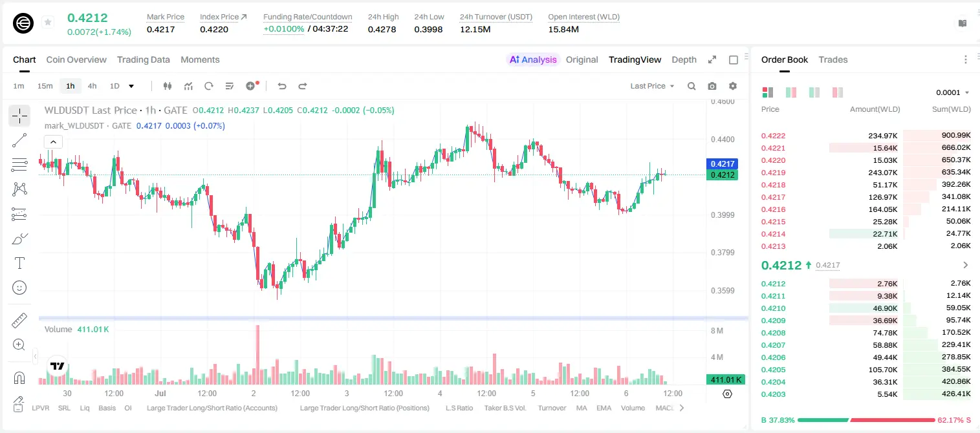Open the Last Price dropdown
Image resolution: width=980 pixels, height=433 pixels.
[652, 86]
